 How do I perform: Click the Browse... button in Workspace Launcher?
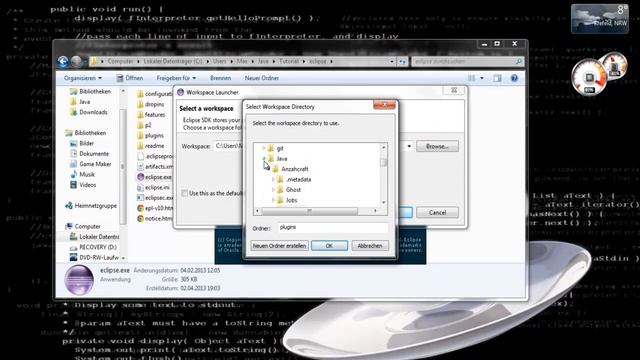[x=437, y=146]
